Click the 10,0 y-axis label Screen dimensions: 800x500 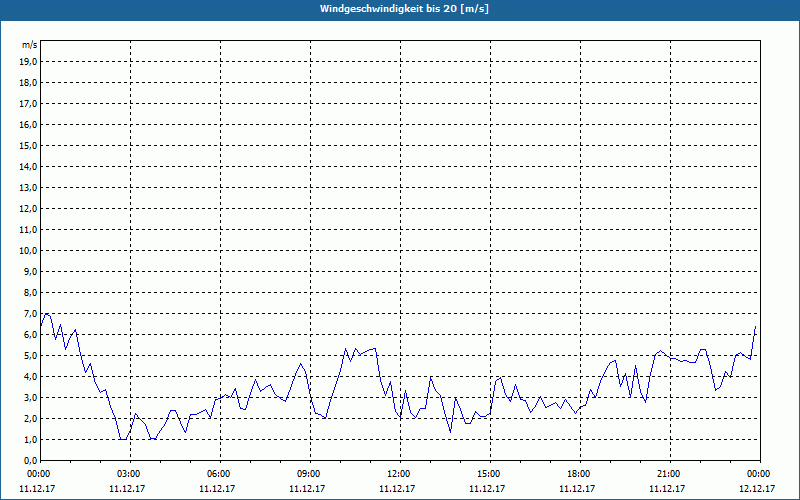(x=28, y=251)
